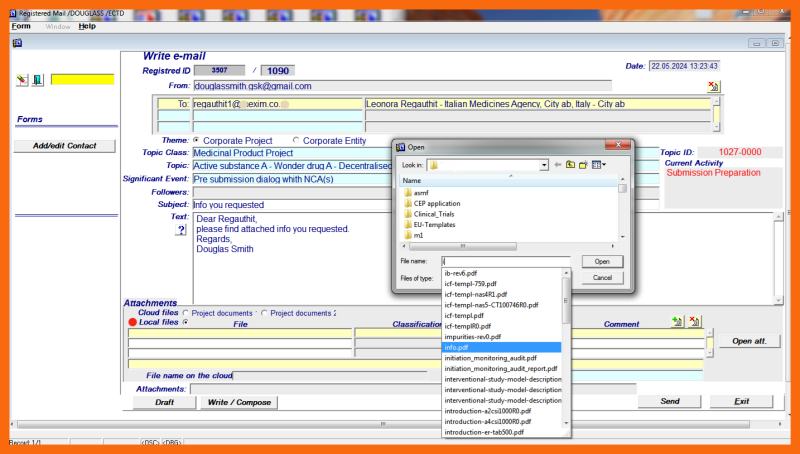
Task: Create new folder in Open dialog
Action: coord(583,165)
